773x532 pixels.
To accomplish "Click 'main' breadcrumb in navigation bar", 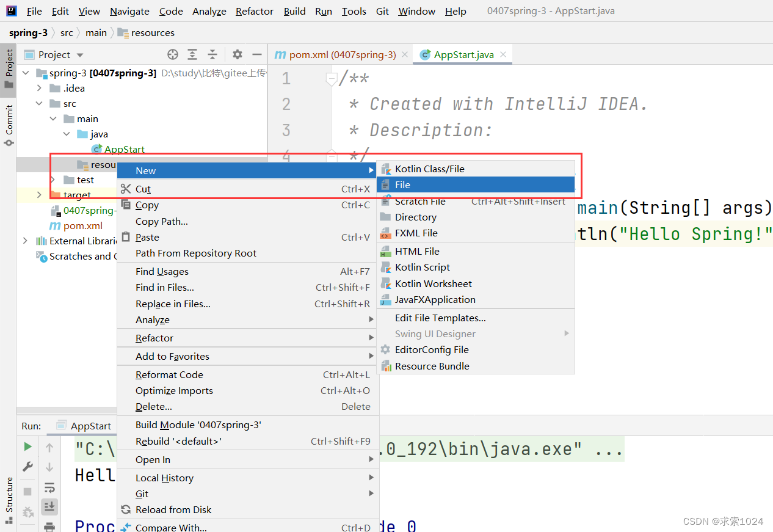I will click(96, 32).
